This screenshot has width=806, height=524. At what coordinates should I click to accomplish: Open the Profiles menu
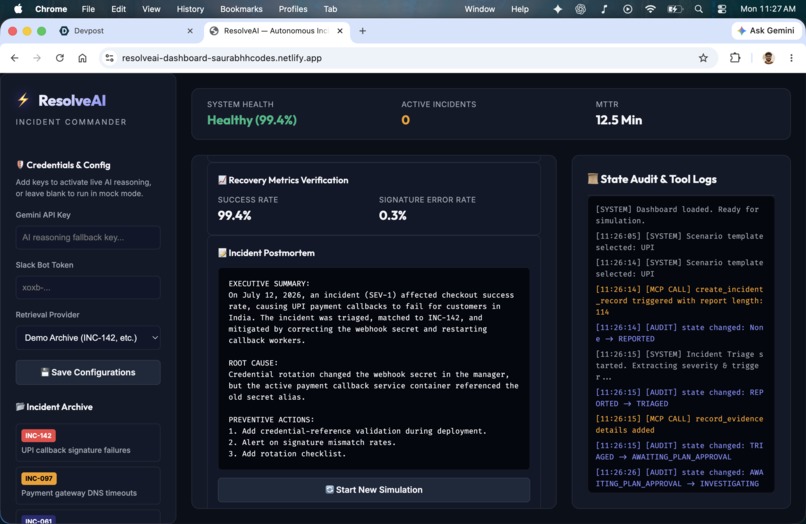(x=293, y=9)
